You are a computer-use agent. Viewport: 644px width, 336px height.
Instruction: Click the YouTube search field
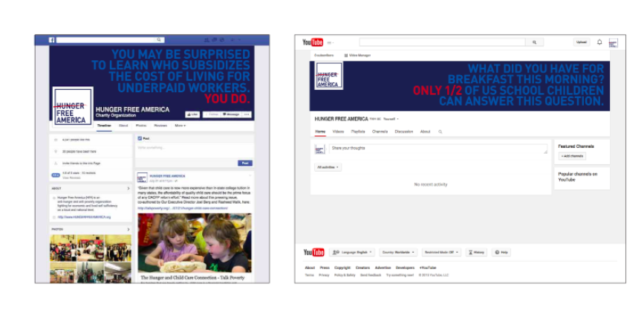pyautogui.click(x=442, y=42)
